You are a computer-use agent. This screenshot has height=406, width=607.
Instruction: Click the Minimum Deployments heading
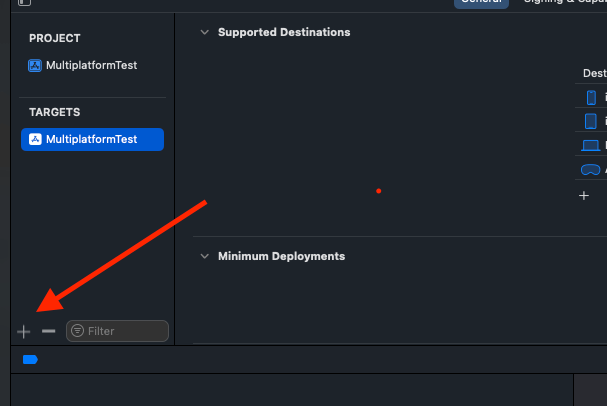281,256
